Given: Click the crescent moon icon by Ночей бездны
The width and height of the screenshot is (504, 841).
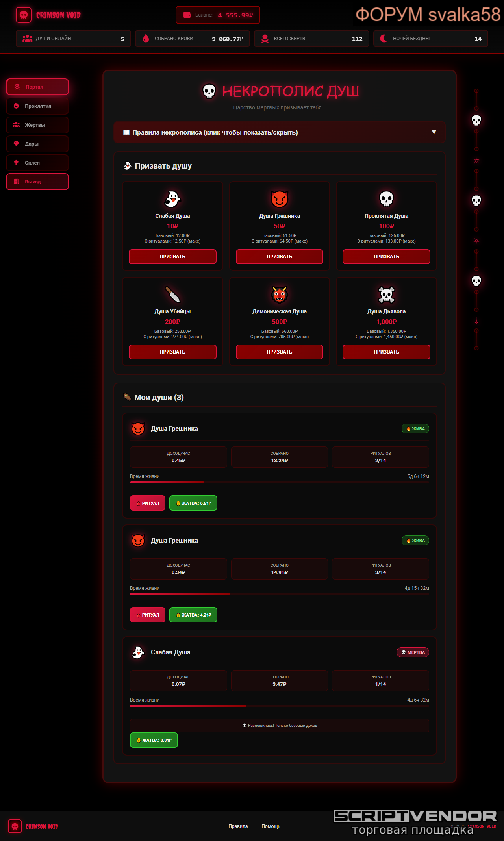Looking at the screenshot, I should pyautogui.click(x=384, y=39).
